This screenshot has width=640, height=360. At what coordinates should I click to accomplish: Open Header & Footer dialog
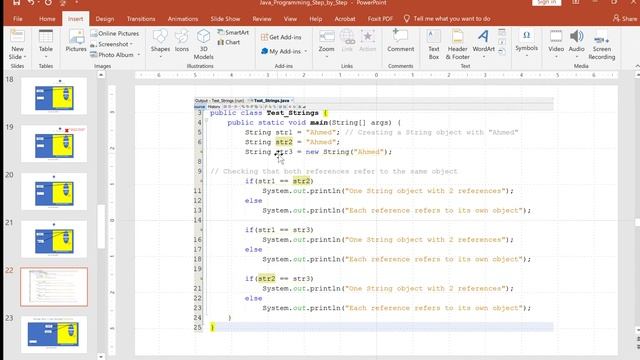[x=458, y=45]
